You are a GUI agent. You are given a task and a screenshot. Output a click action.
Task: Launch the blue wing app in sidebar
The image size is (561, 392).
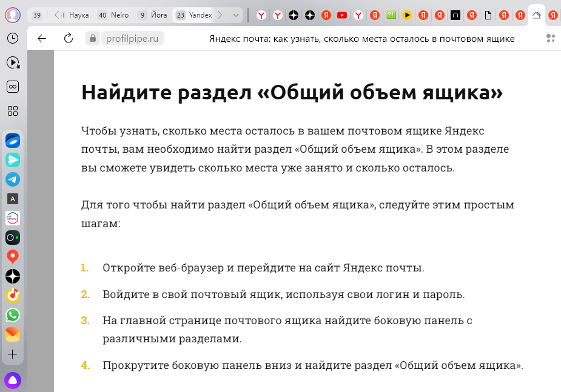13,141
